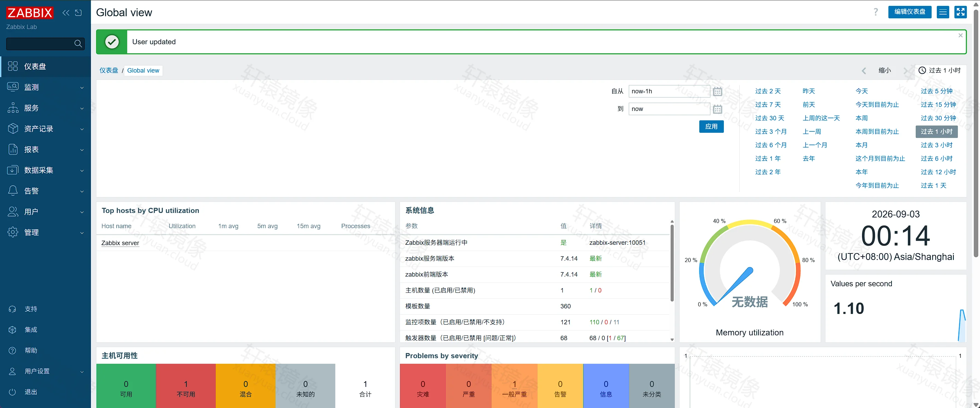Open 仪表盘 breadcrumb link
980x408 pixels.
[109, 71]
